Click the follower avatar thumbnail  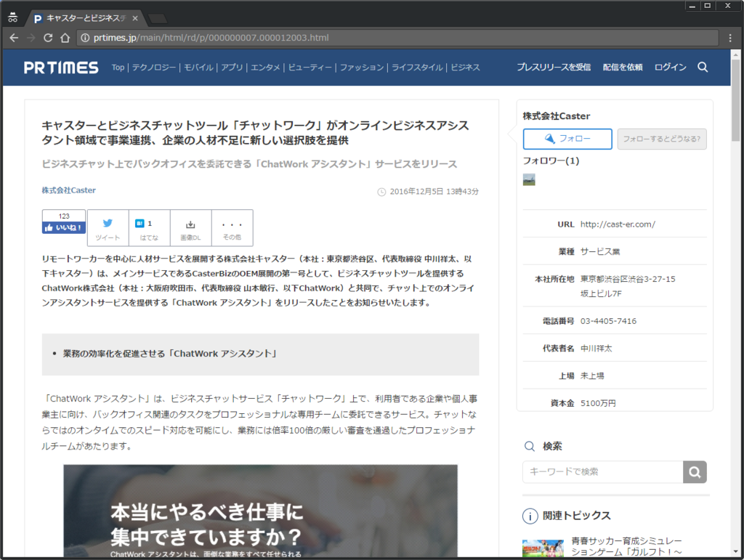pos(529,179)
